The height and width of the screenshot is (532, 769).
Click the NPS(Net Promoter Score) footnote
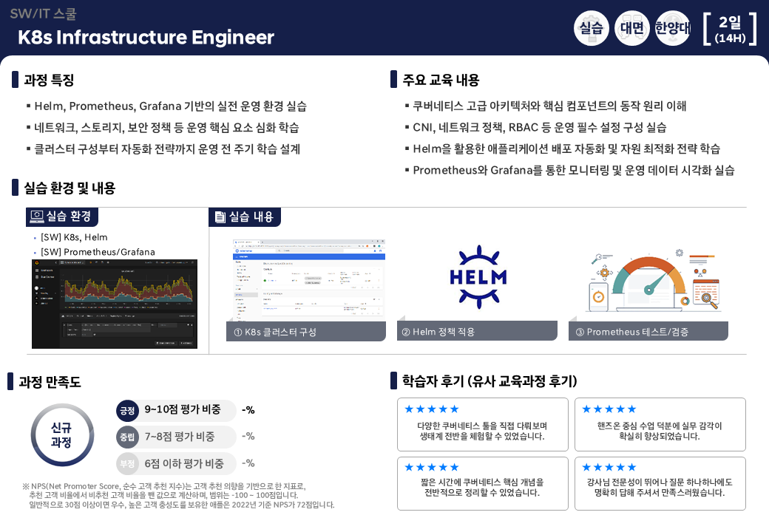click(x=178, y=495)
